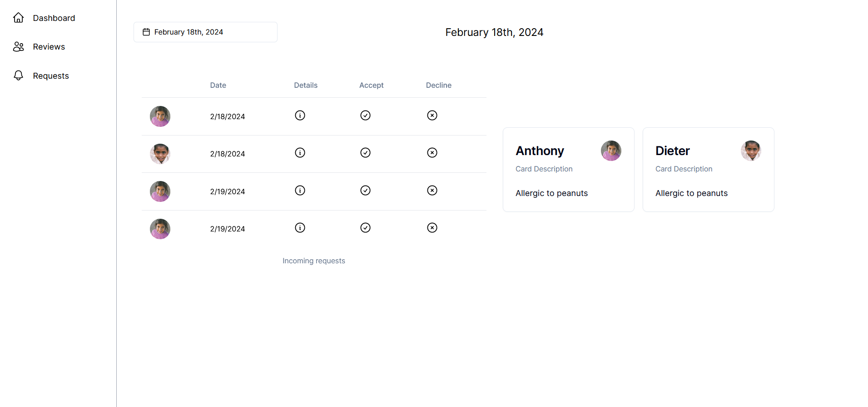Accept the second 2/18/2024 request

365,153
